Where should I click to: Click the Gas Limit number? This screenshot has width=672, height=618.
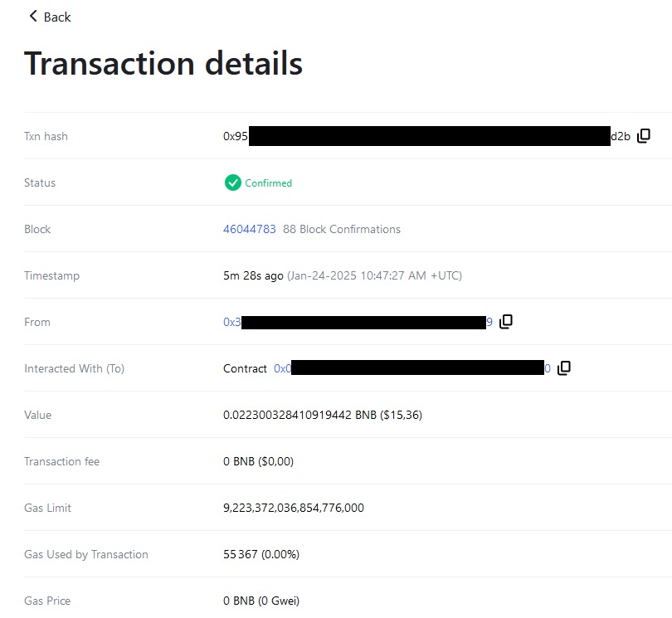293,508
